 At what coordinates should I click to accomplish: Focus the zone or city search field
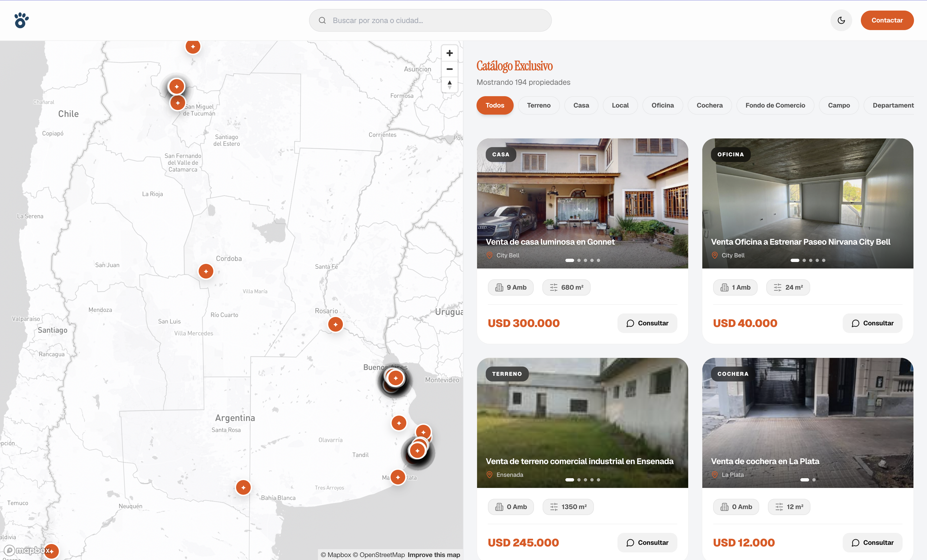(x=430, y=20)
